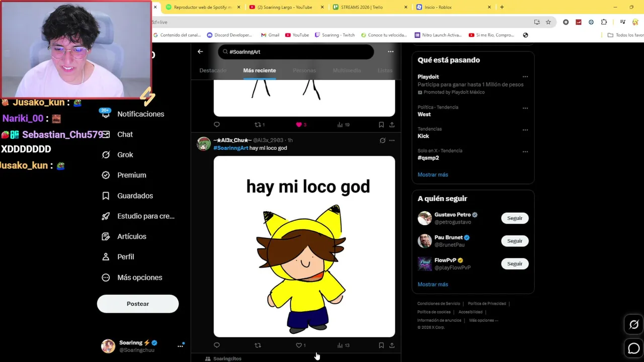This screenshot has height=362, width=644.
Task: Click Mostrar más under A quién seguir
Action: (x=433, y=284)
